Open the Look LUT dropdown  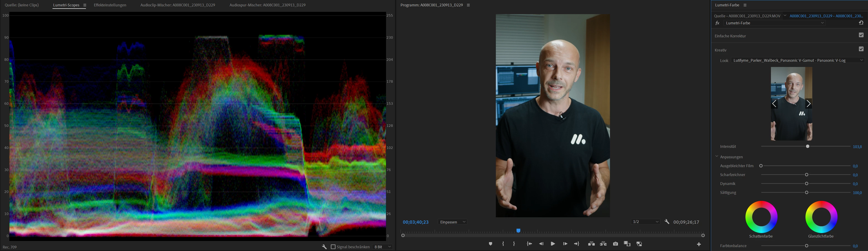coord(797,60)
